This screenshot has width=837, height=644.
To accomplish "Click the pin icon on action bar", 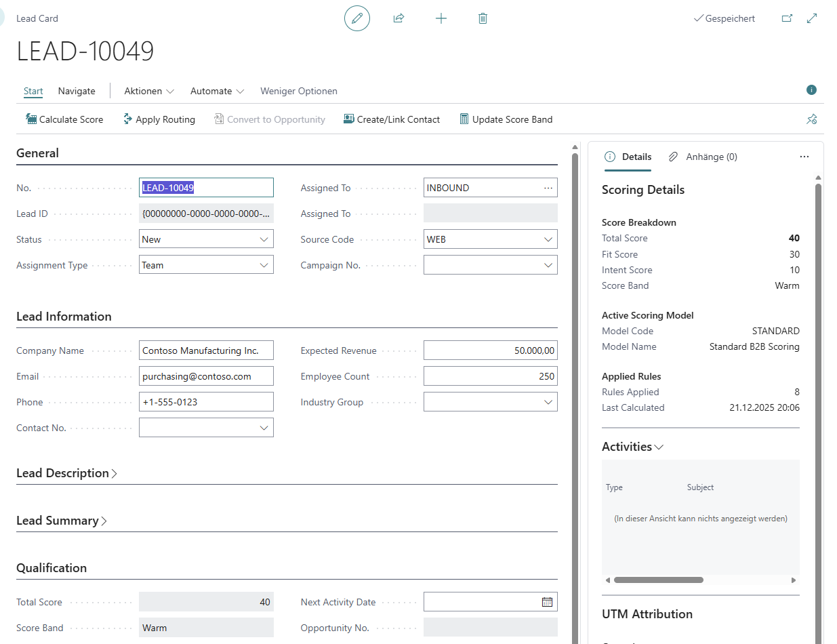I will pyautogui.click(x=811, y=119).
